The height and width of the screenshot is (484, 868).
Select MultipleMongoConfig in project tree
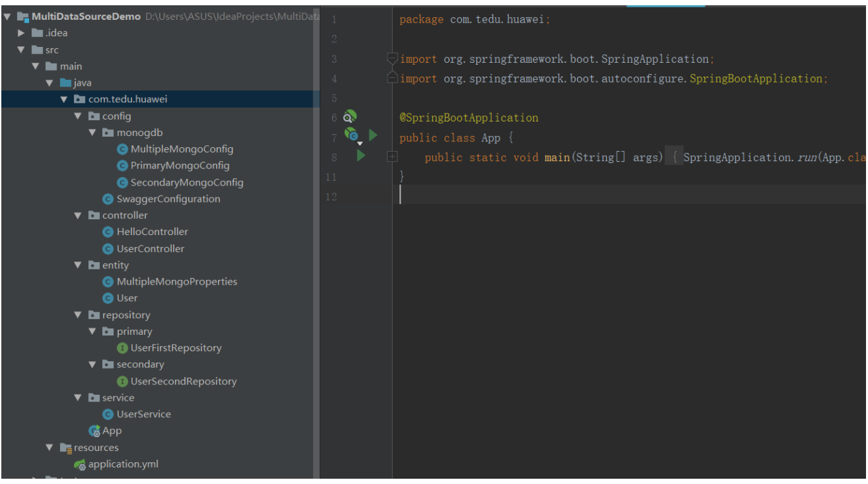tap(182, 149)
